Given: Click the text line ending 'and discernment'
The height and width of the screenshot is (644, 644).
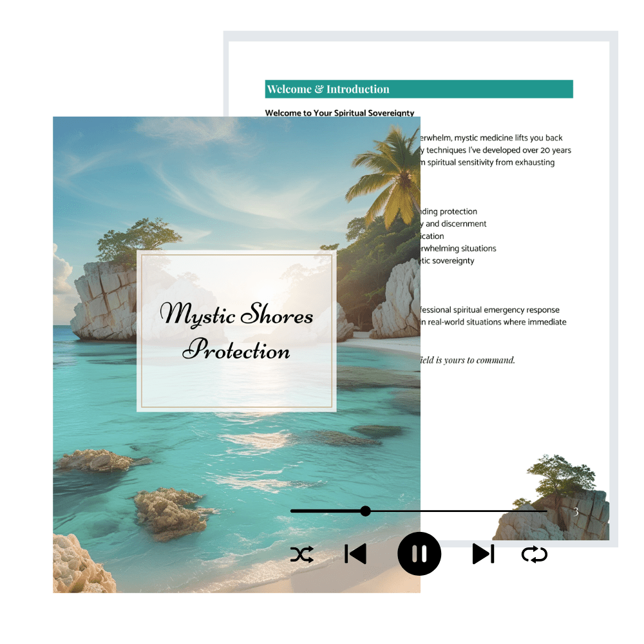Looking at the screenshot, I should [454, 224].
